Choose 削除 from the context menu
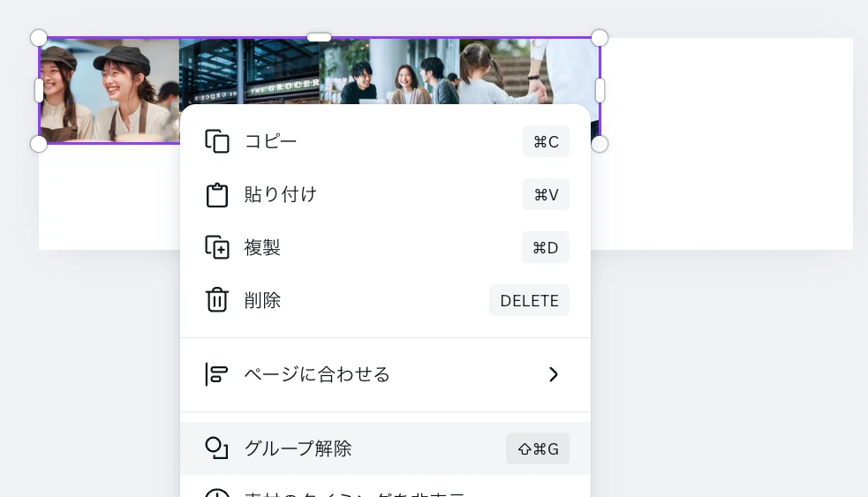Screen dimensions: 868x497 point(385,300)
